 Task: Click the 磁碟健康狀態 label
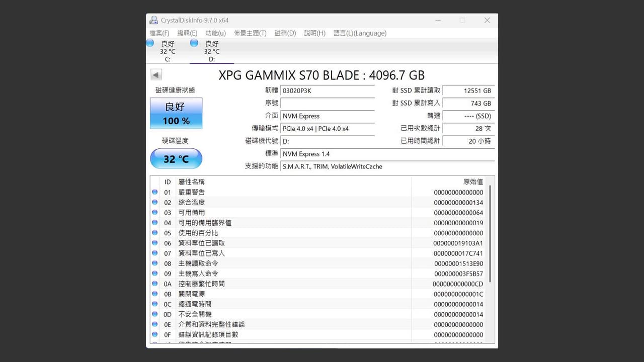pos(175,90)
